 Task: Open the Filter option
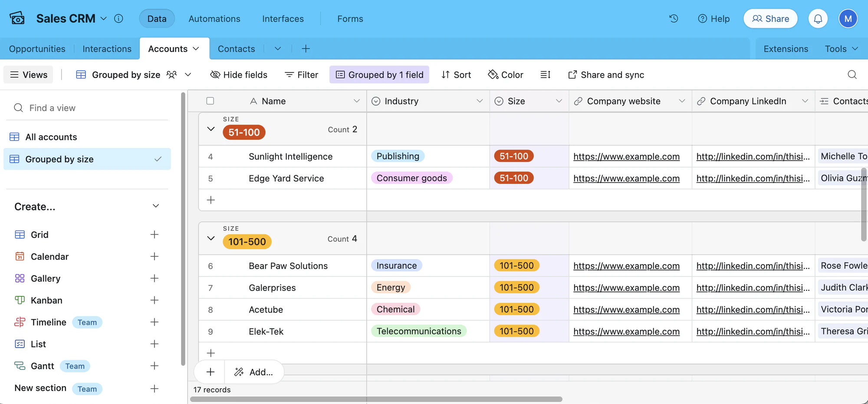tap(302, 75)
